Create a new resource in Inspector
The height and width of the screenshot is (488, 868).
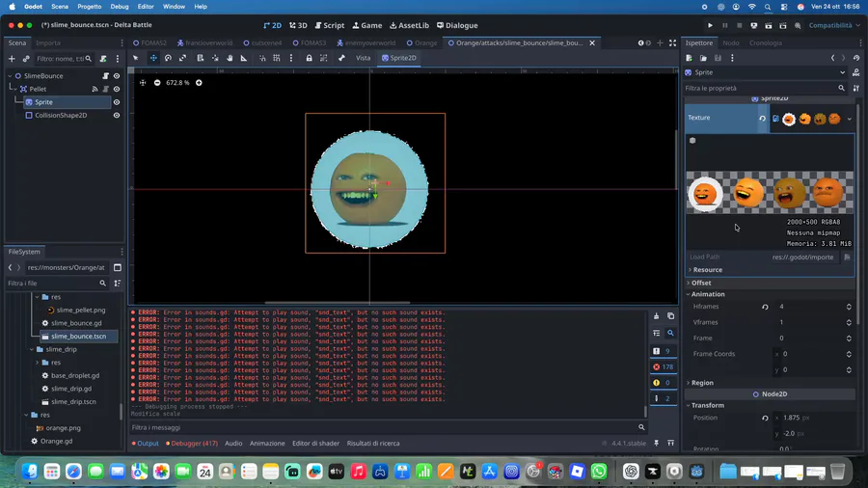coord(690,58)
